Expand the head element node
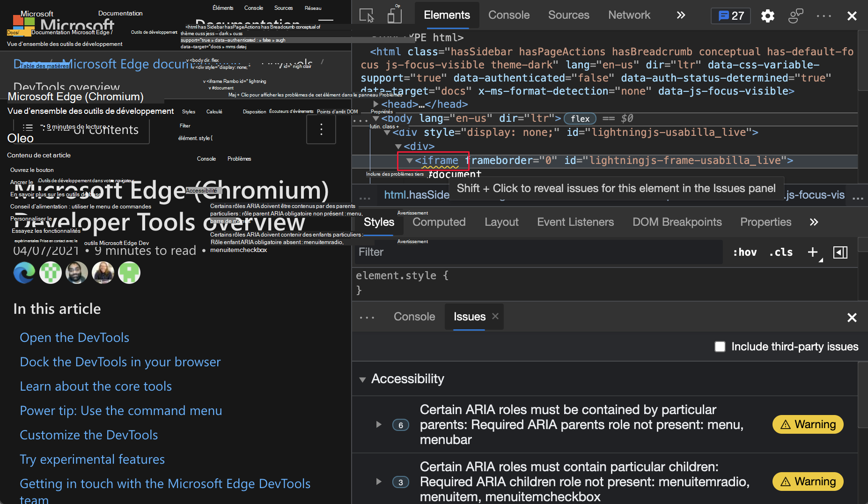 tap(376, 104)
